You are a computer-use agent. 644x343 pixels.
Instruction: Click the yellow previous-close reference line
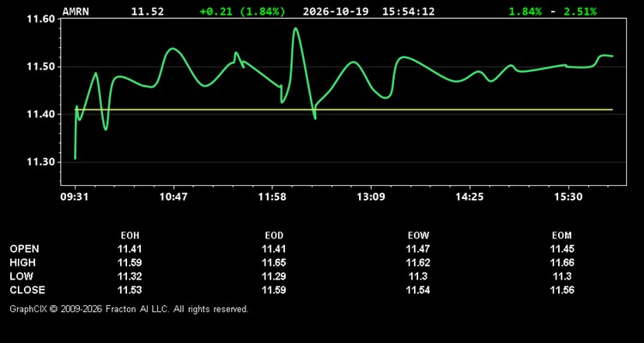pyautogui.click(x=344, y=110)
